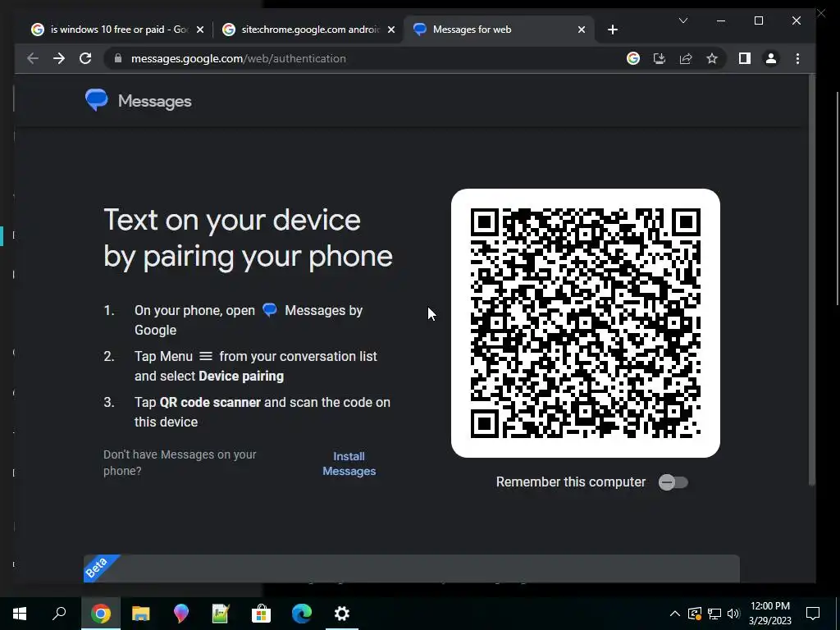Install Messages app from address bar
This screenshot has height=630, width=840.
click(x=660, y=58)
